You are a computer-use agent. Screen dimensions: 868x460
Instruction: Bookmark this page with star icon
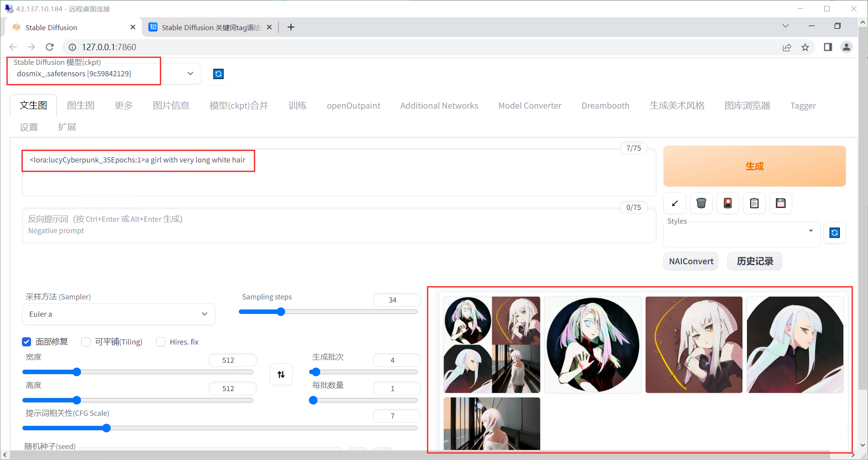(x=805, y=47)
